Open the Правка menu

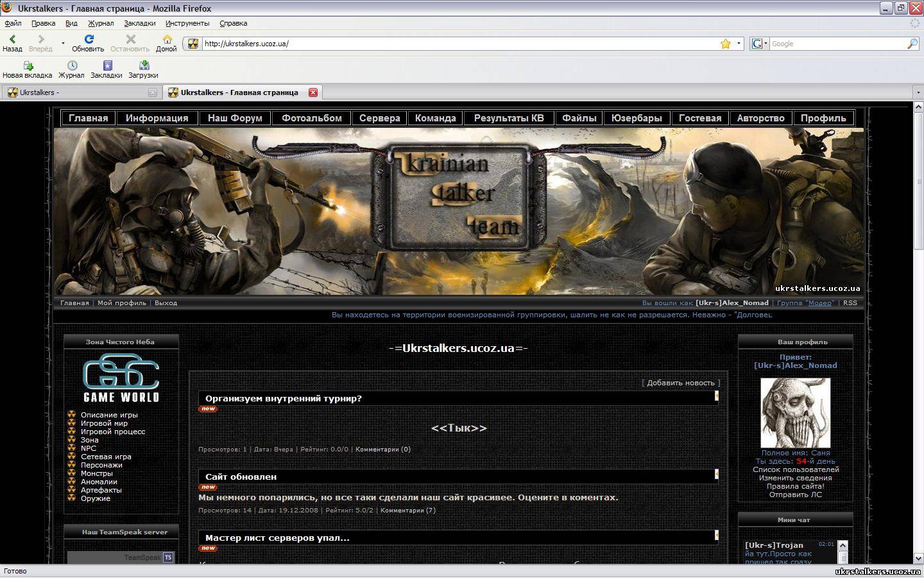pos(43,23)
